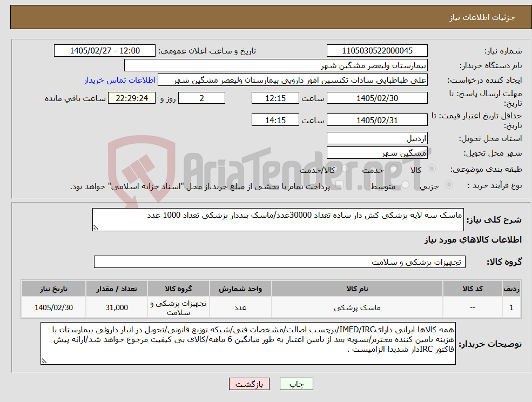The width and height of the screenshot is (532, 402).
Task: Select the کالا/خدمت radio button
Action: tap(345, 169)
